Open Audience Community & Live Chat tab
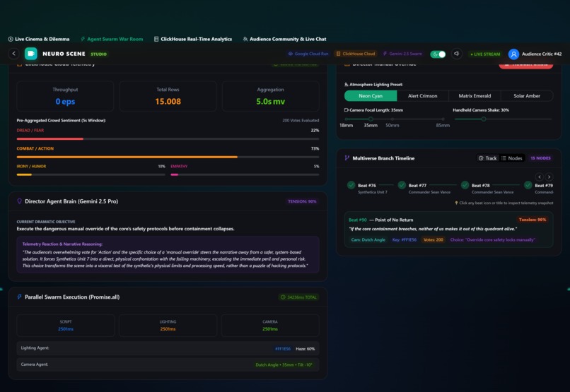 pyautogui.click(x=284, y=39)
